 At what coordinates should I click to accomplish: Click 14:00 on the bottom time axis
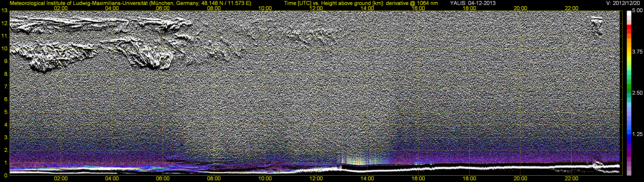(x=367, y=179)
